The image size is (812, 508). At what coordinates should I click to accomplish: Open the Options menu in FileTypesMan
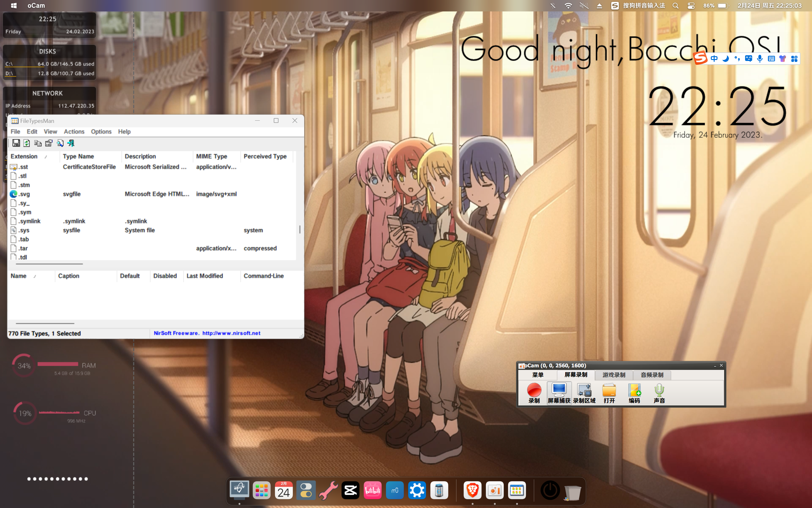click(x=101, y=131)
